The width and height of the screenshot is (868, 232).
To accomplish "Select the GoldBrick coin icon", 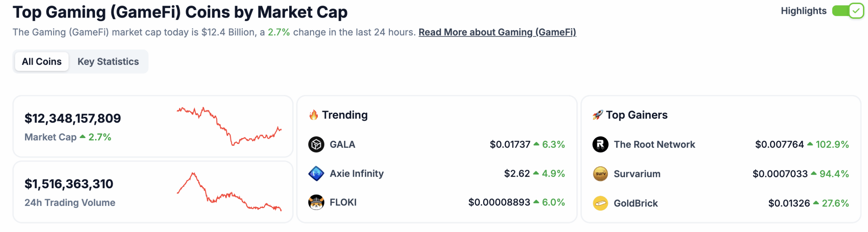I will point(600,203).
